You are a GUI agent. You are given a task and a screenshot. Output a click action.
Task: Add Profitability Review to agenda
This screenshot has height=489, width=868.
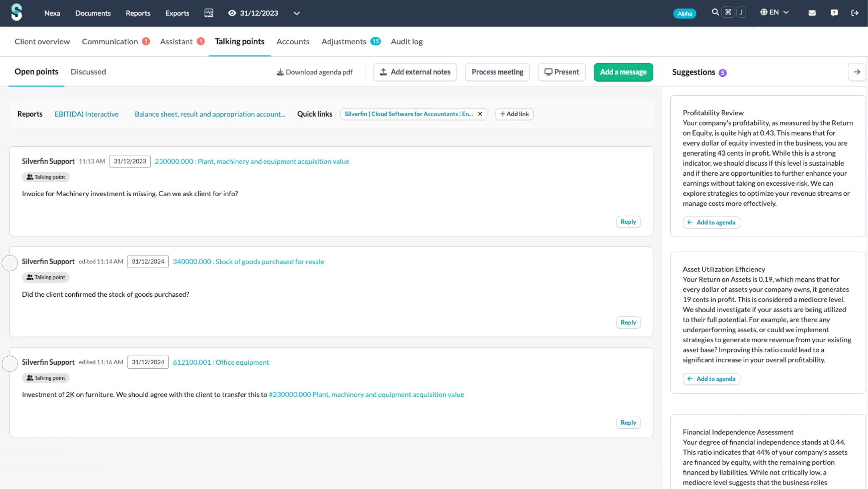point(711,222)
